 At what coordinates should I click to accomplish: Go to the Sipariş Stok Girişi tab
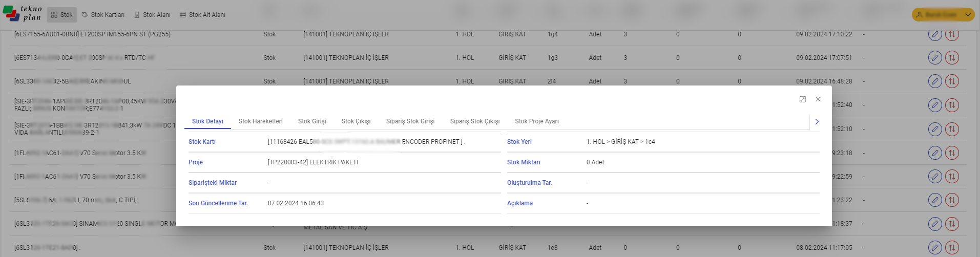coord(410,121)
